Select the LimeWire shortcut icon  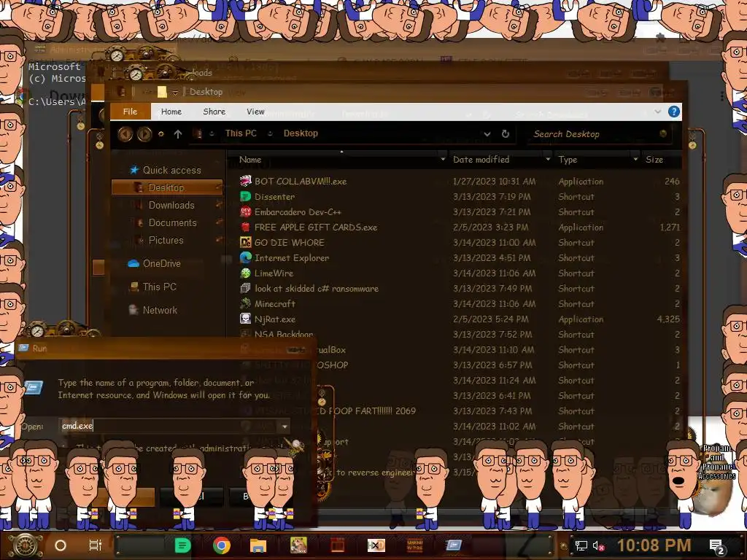[245, 273]
